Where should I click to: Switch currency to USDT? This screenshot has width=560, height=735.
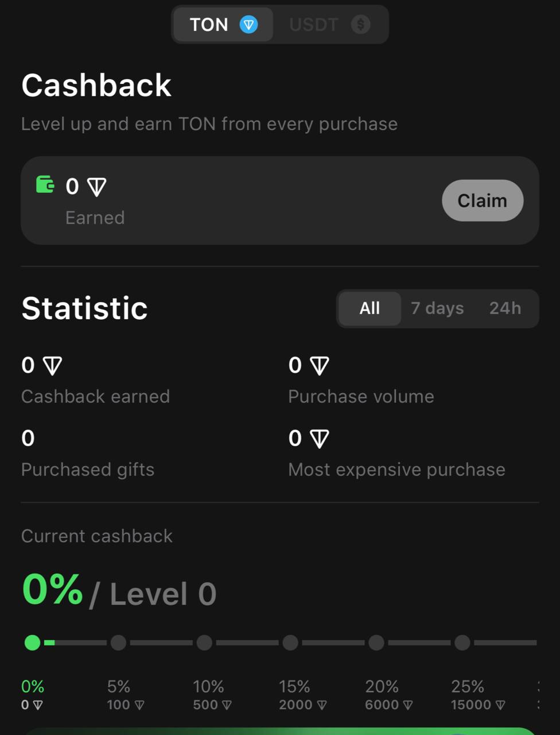(x=330, y=25)
